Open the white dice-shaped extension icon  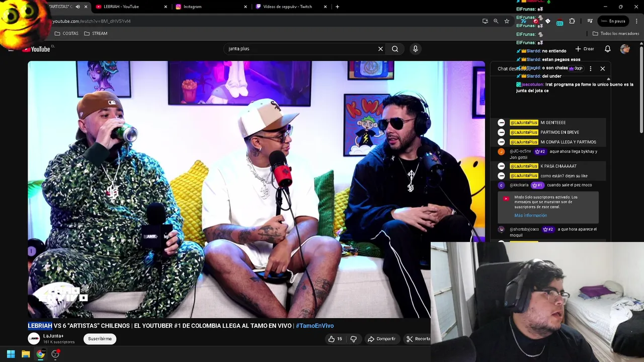[x=548, y=21]
